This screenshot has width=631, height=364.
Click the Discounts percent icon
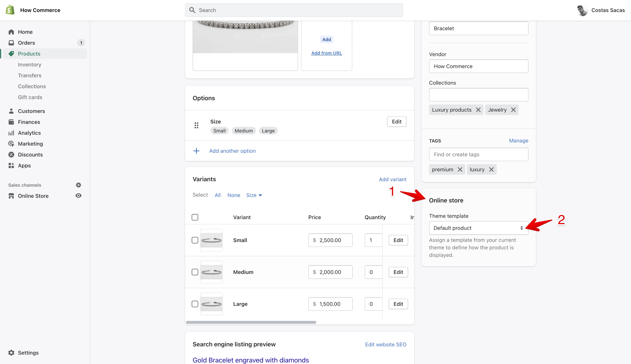(x=11, y=155)
